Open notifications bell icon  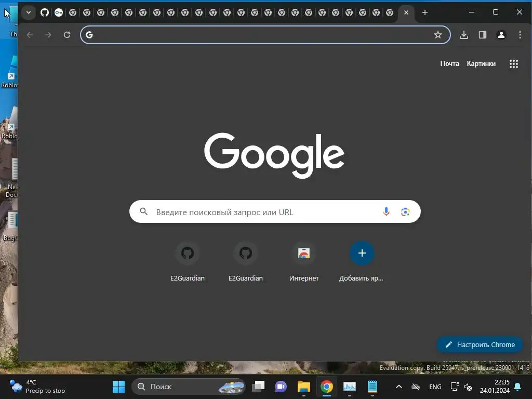click(518, 387)
